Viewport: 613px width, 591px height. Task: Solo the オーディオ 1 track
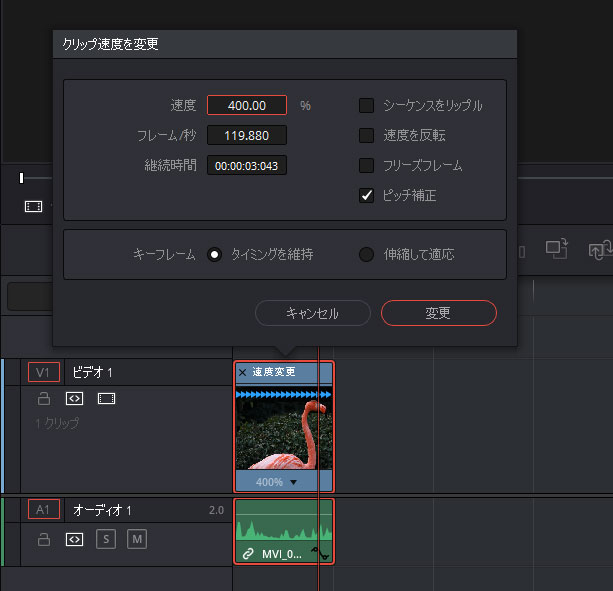(106, 539)
